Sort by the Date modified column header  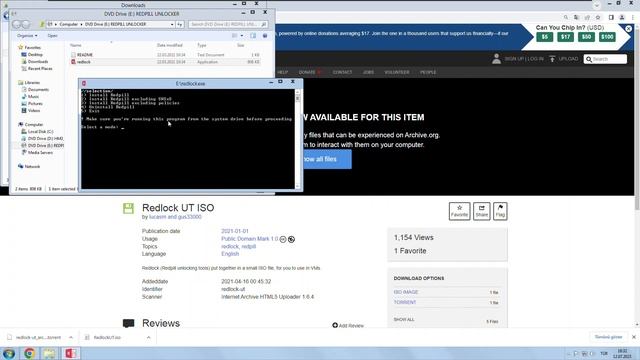pos(170,45)
